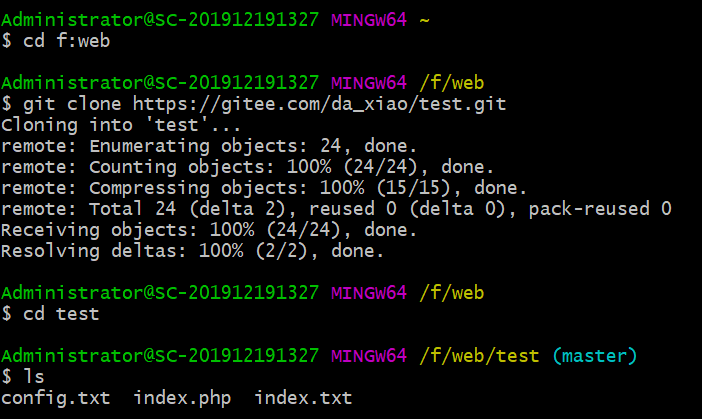
Task: Click the index.txt file name
Action: 303,398
